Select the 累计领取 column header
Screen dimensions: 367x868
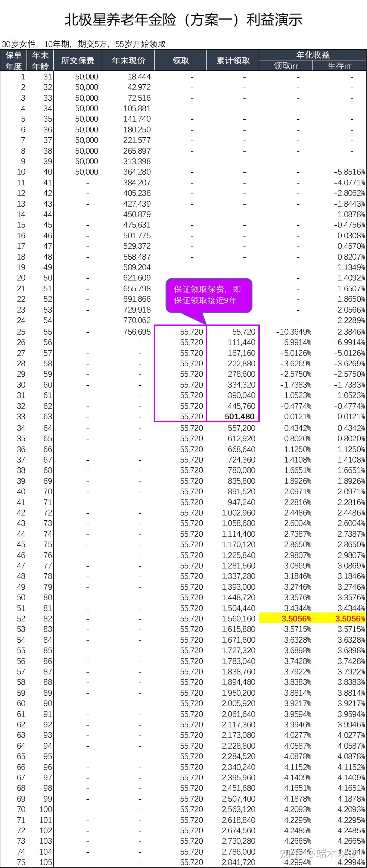(x=233, y=60)
